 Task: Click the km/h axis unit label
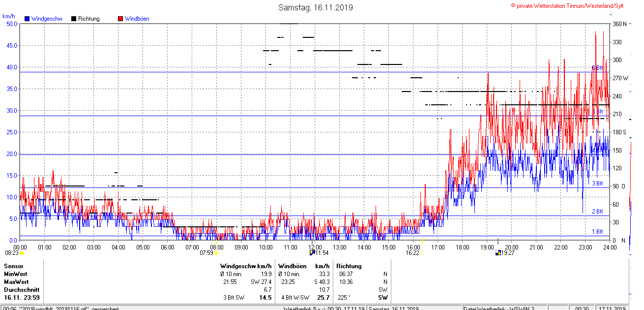(8, 16)
